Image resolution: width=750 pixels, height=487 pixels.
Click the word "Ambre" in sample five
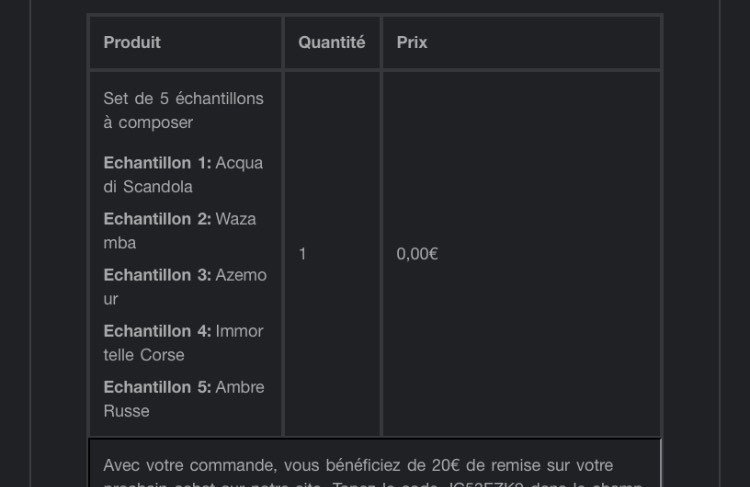click(240, 386)
